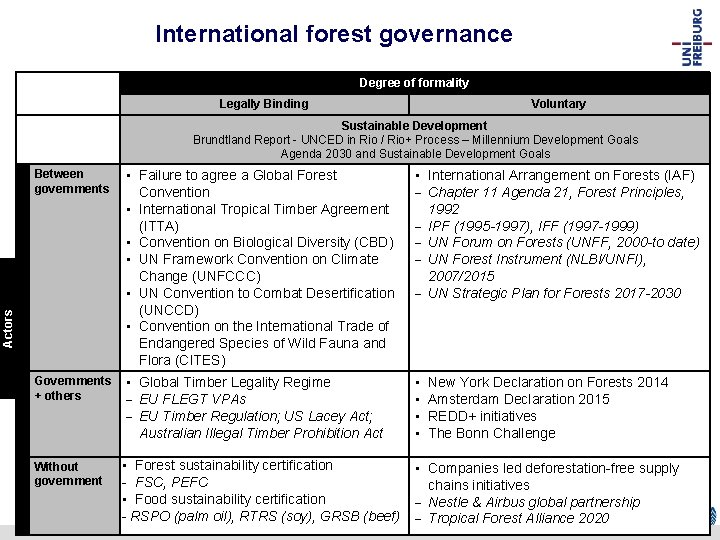720x540 pixels.
Task: Select REDD+ initiatives bullet
Action: click(482, 416)
